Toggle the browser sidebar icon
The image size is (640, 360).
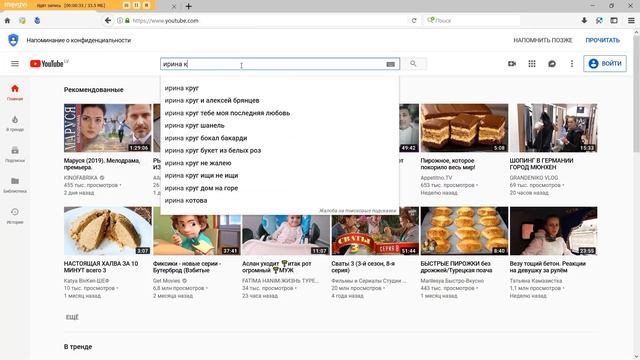614,20
